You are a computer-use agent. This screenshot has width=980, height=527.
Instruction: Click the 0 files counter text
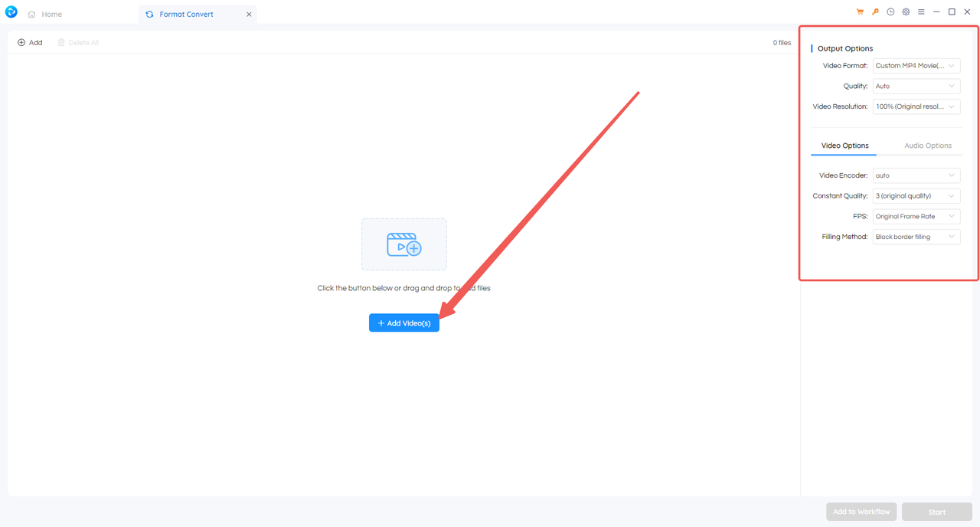pos(782,43)
